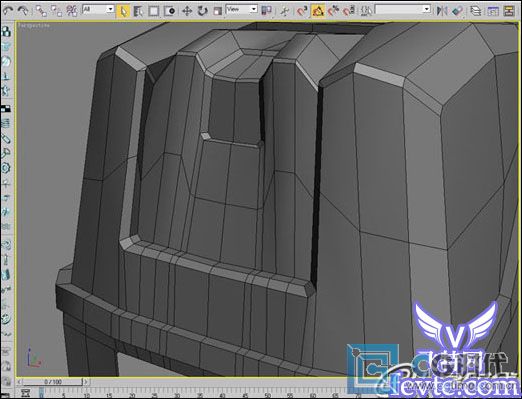This screenshot has height=399, width=522.
Task: Activate the Select Object arrow tool
Action: [123, 11]
